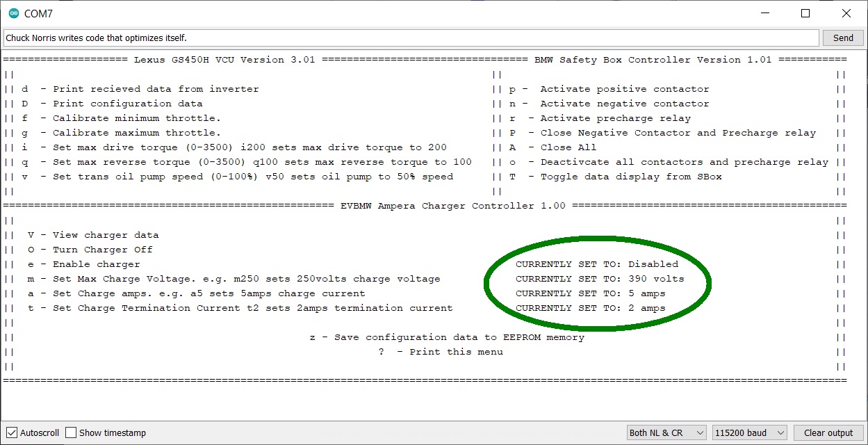Click 'CURRENTLY SET TO: Disabled' value

coord(597,264)
